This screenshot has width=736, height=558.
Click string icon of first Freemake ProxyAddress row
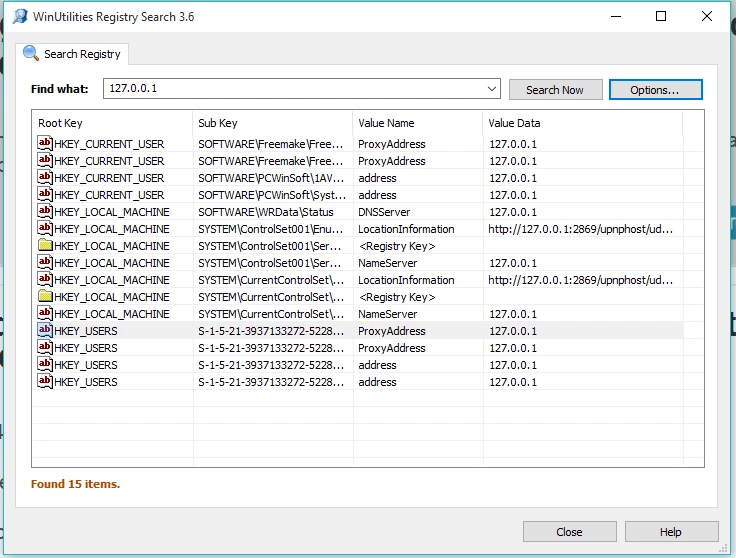coord(45,143)
